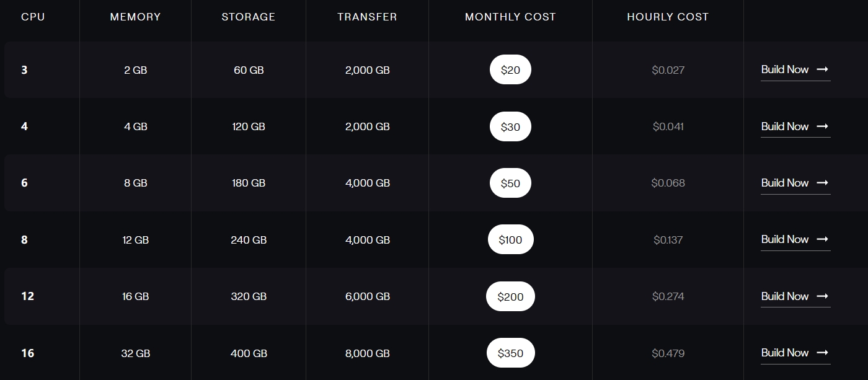Choose Build Now for the $100 plan
This screenshot has height=380, width=868.
(785, 239)
